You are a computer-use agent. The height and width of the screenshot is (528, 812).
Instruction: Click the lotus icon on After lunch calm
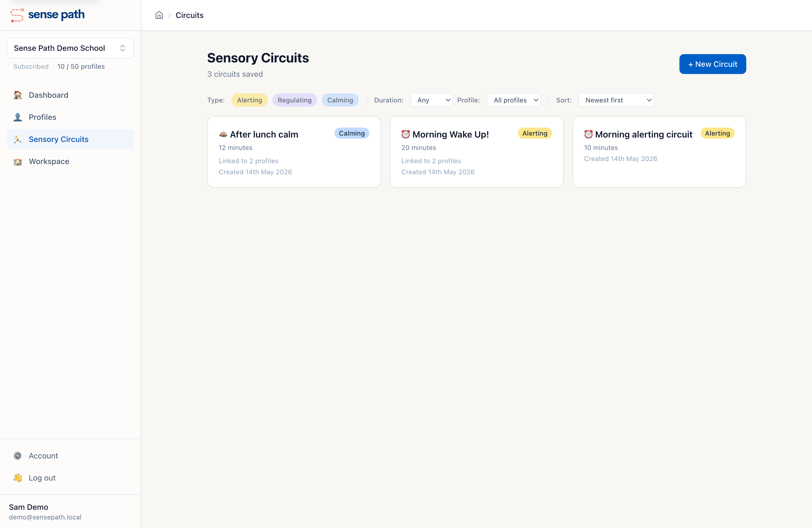coord(223,134)
